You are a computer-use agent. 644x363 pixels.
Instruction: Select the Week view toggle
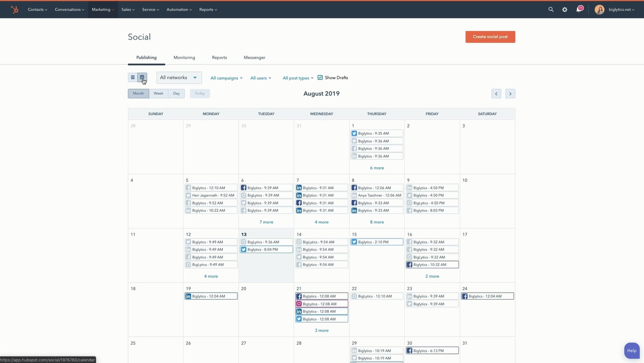[x=158, y=93]
